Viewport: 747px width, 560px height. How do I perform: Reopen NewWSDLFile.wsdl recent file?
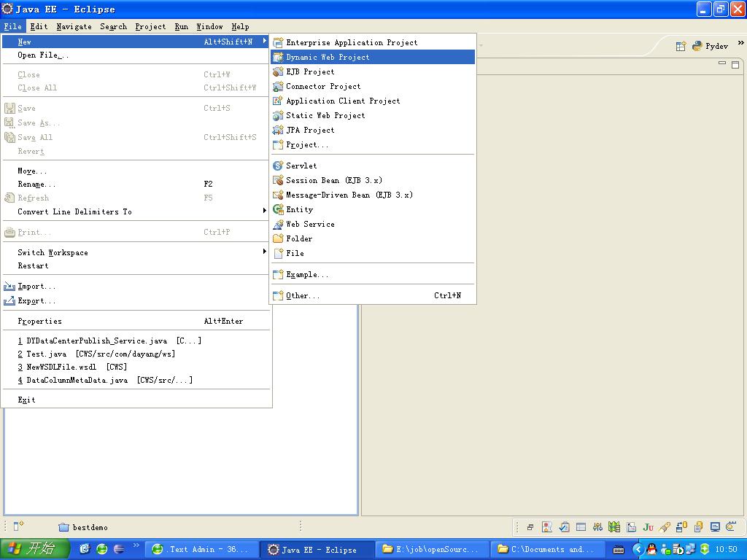coord(136,367)
